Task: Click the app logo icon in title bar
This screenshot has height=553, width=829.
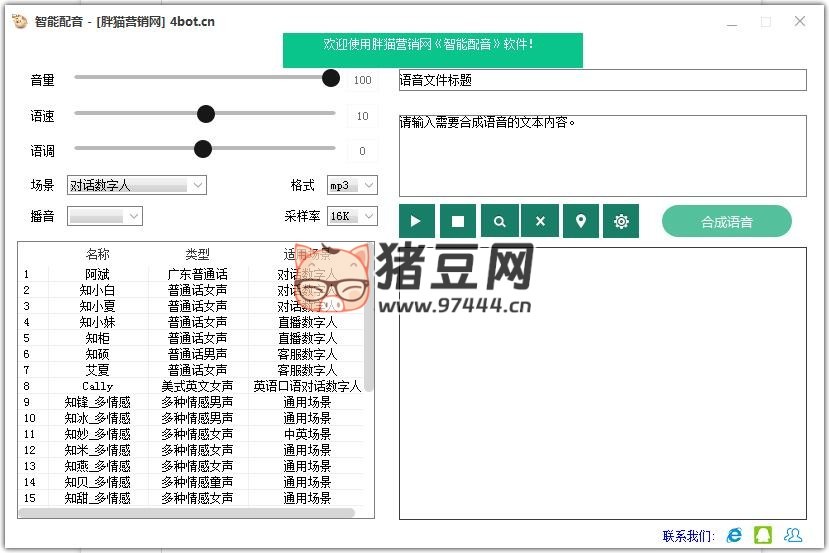Action: 20,21
